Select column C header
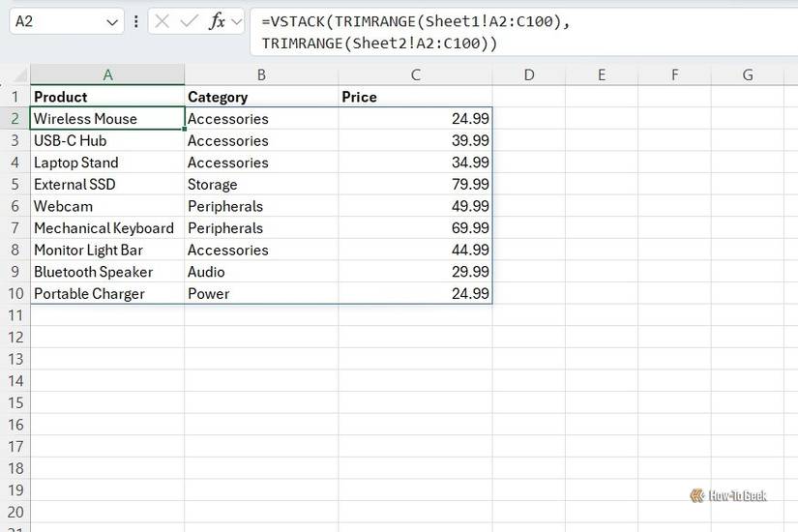 [x=415, y=74]
